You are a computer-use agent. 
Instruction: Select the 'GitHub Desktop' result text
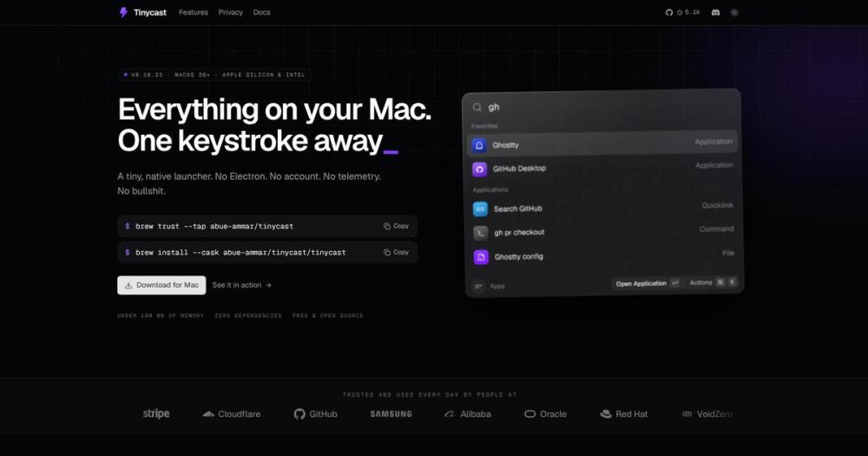[x=519, y=169]
